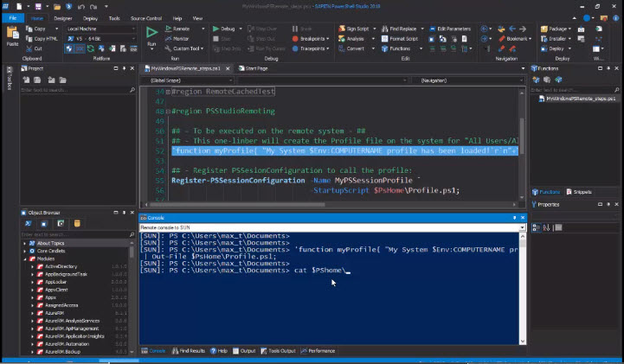This screenshot has width=624, height=364.
Task: Click the green Run arrow icon
Action: [x=151, y=32]
